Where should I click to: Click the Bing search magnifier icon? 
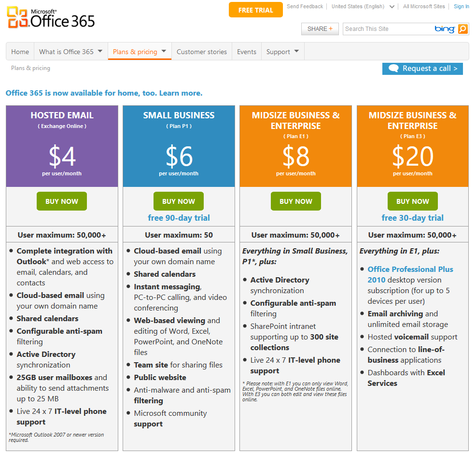click(462, 29)
